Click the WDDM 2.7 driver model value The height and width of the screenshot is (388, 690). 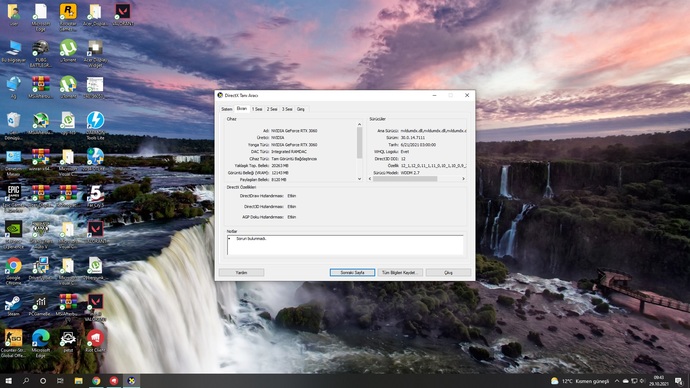pos(410,173)
